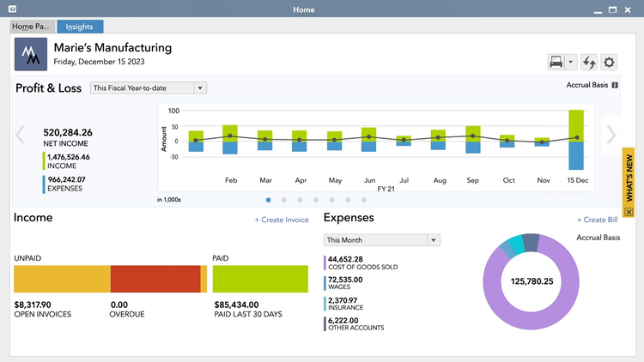
Task: Click the Jun bar in chart
Action: pyautogui.click(x=369, y=140)
